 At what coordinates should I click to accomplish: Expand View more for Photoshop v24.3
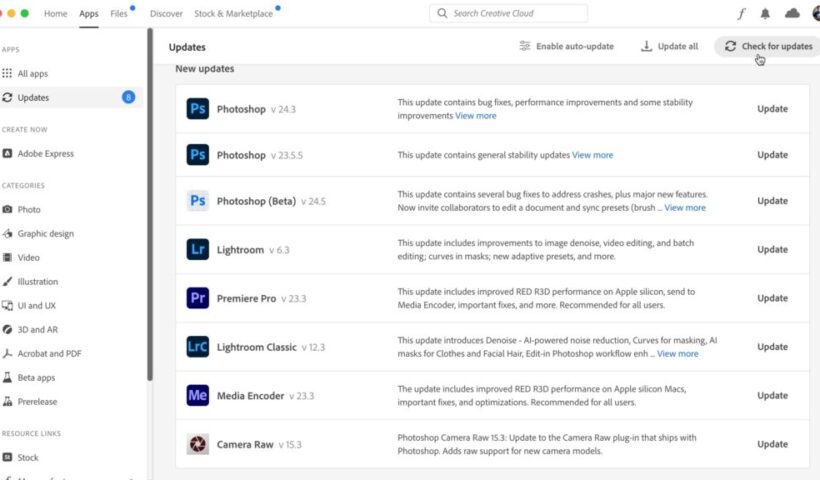(476, 116)
